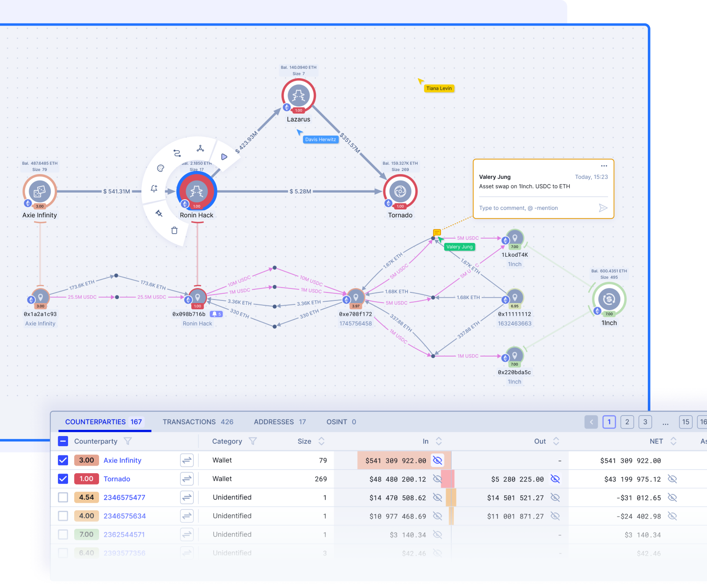Click the previous page arrow button

tap(591, 422)
